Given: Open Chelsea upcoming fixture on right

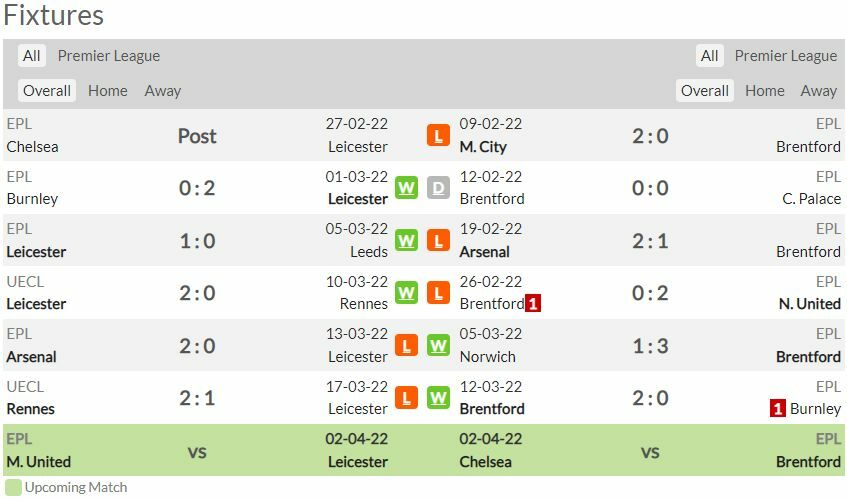Looking at the screenshot, I should (x=486, y=461).
